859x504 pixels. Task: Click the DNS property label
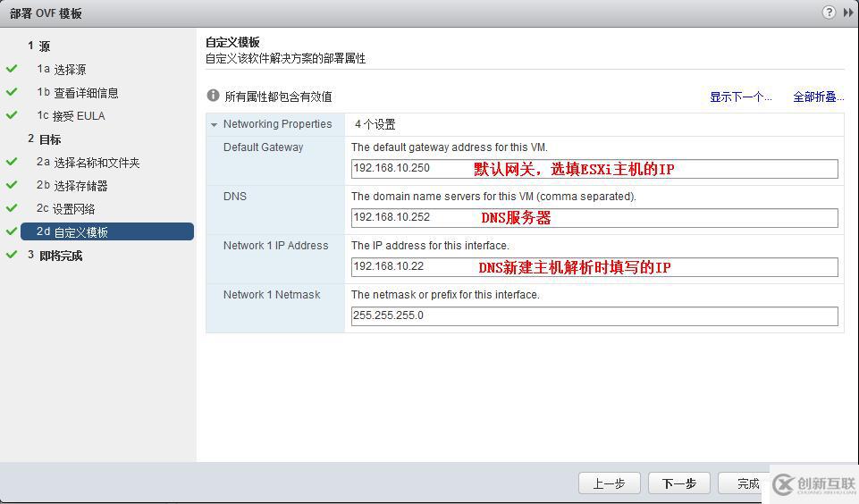tap(234, 196)
